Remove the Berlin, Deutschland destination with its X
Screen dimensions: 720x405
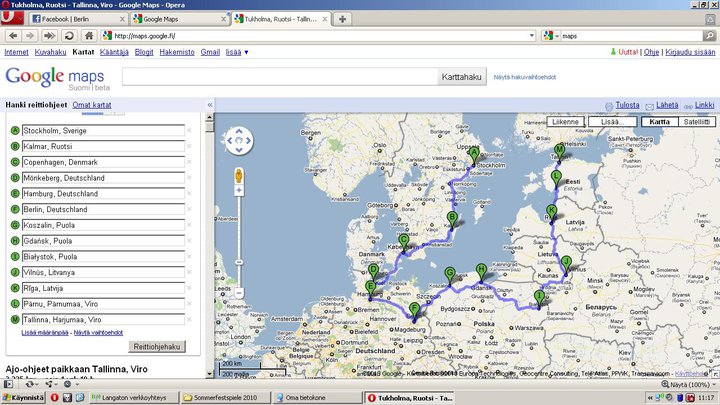(x=188, y=209)
